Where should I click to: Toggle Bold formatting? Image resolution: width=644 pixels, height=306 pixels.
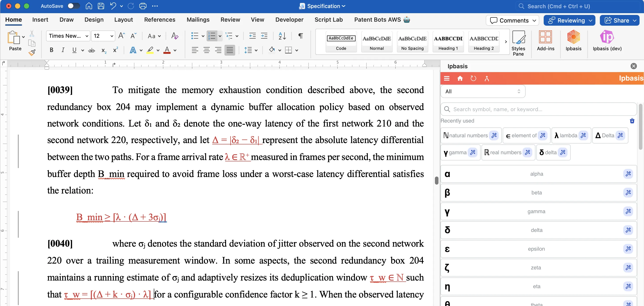(x=51, y=50)
